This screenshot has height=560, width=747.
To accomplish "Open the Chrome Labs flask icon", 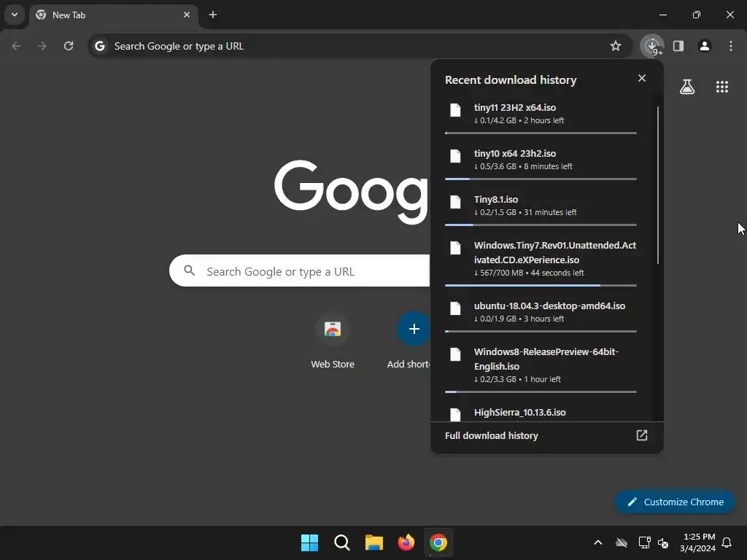I will point(687,87).
